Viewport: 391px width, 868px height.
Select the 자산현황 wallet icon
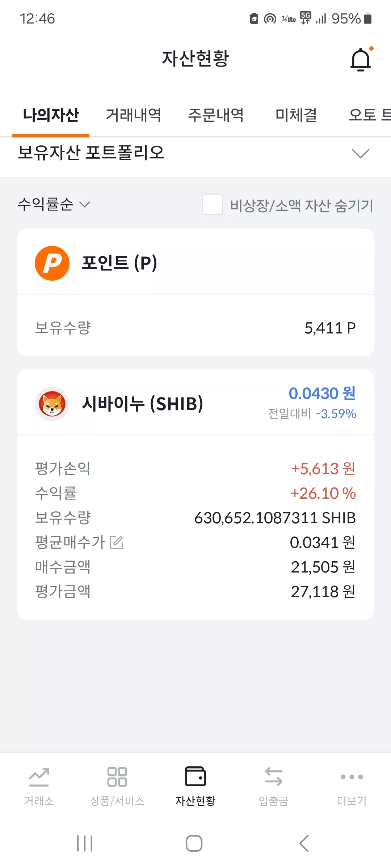(x=195, y=776)
